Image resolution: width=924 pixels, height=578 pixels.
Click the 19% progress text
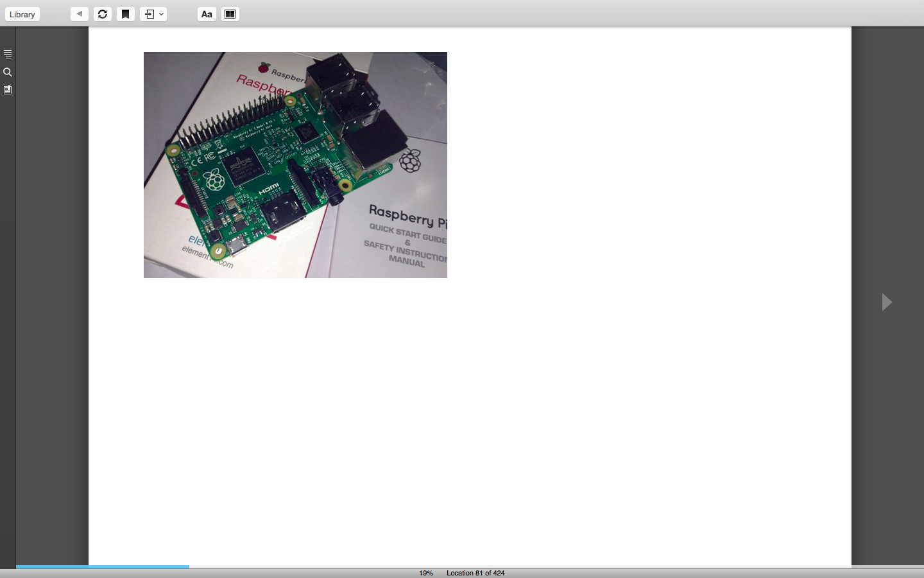[426, 573]
